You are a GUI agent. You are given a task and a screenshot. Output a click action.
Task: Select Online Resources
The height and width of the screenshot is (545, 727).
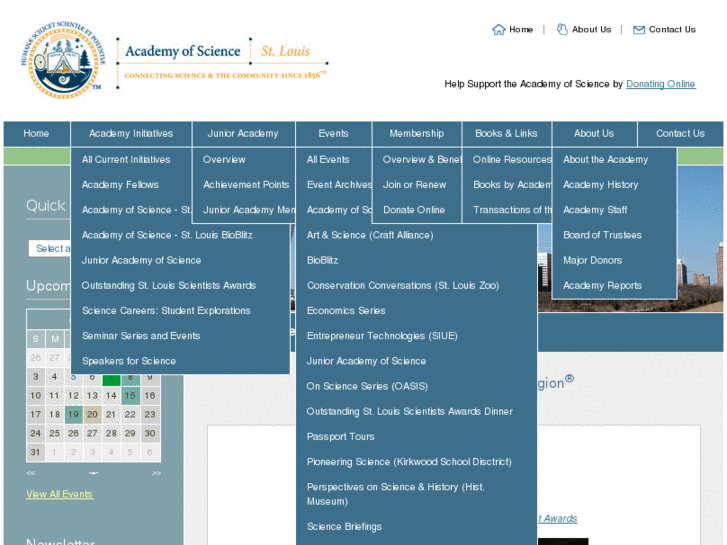(512, 160)
